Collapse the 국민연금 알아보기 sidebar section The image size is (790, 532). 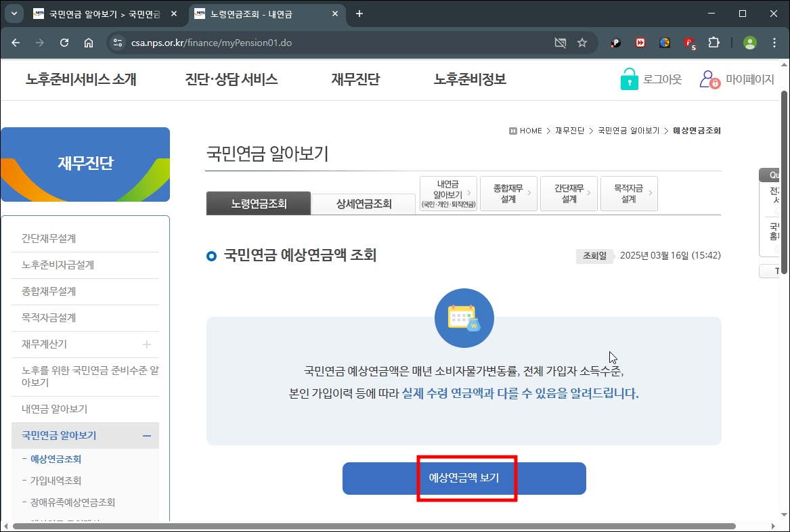(148, 436)
